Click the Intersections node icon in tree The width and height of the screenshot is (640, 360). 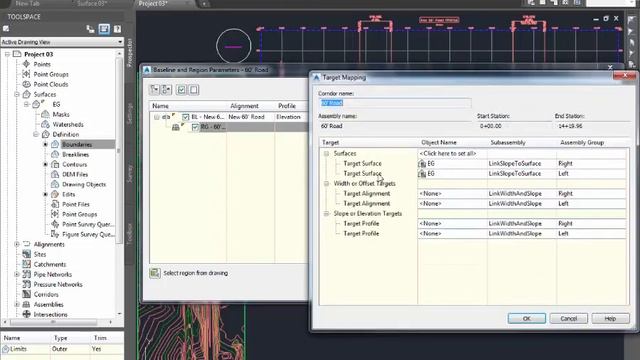coord(27,314)
